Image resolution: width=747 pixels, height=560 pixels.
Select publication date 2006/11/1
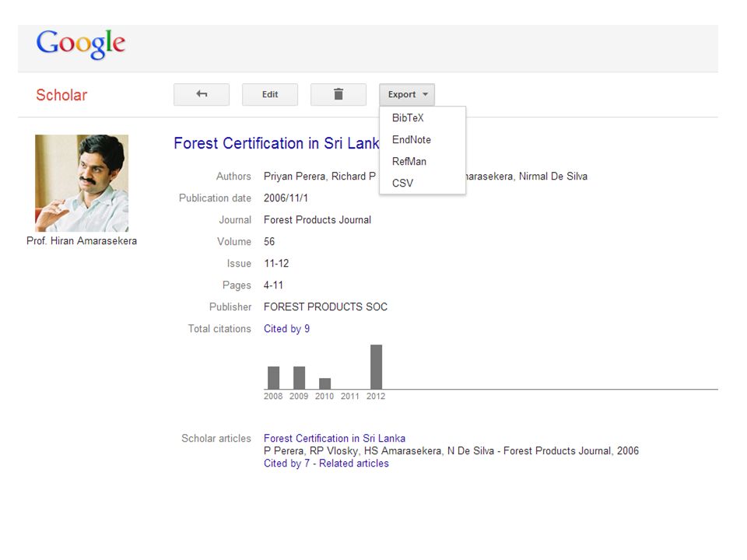click(286, 198)
